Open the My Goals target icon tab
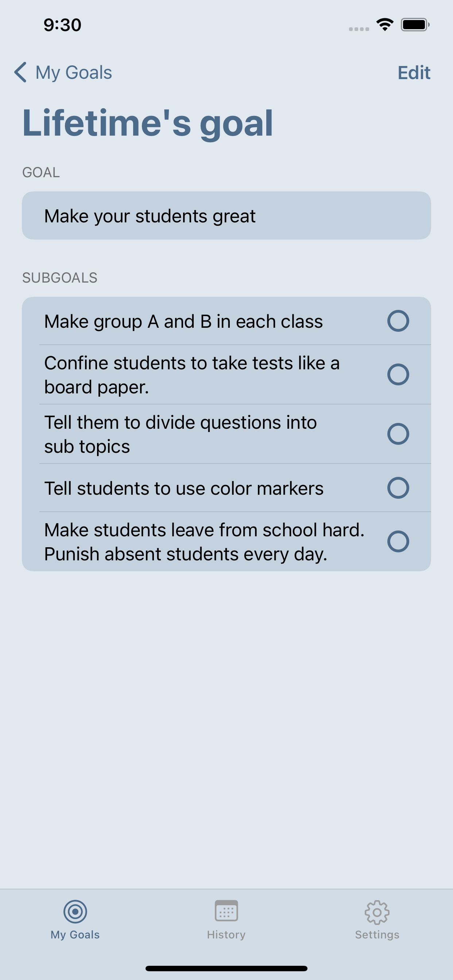 [x=75, y=911]
